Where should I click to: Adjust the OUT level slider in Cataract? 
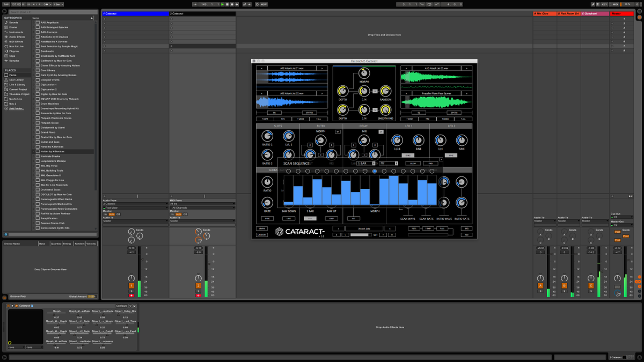pyautogui.click(x=360, y=235)
